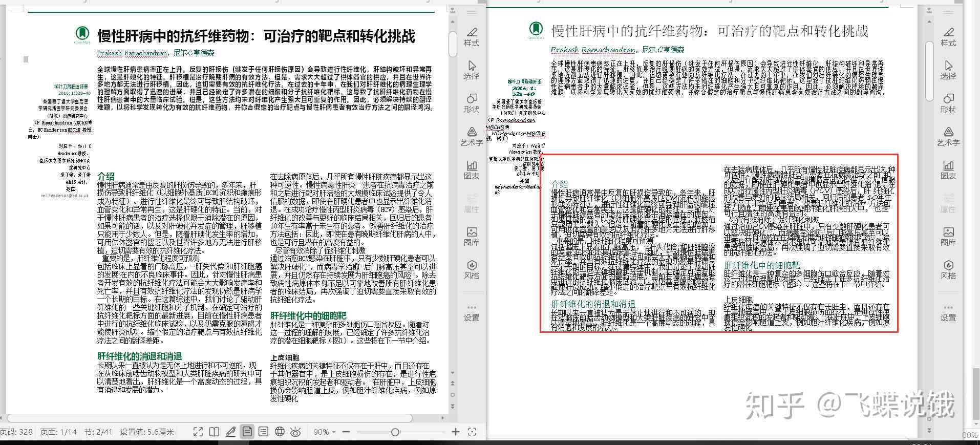Image resolution: width=980 pixels, height=445 pixels.
Task: Open 图库 gallery in left window sidebar
Action: tap(472, 237)
